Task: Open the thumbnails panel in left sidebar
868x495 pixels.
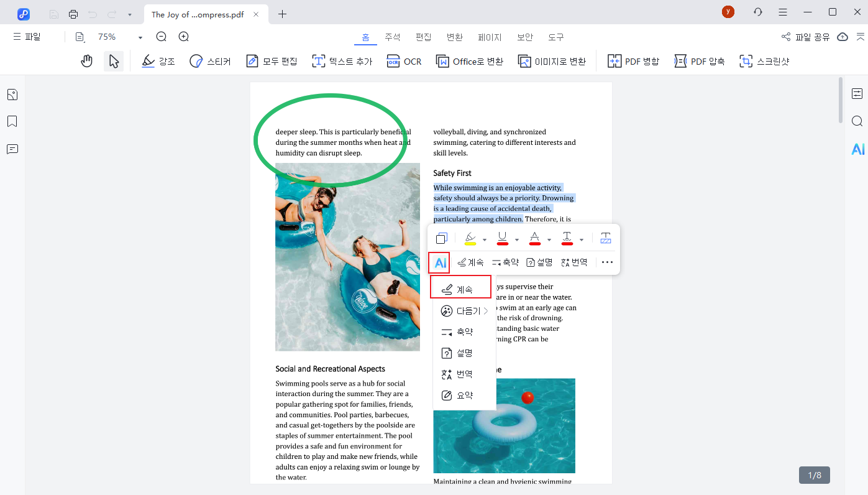Action: pos(12,95)
